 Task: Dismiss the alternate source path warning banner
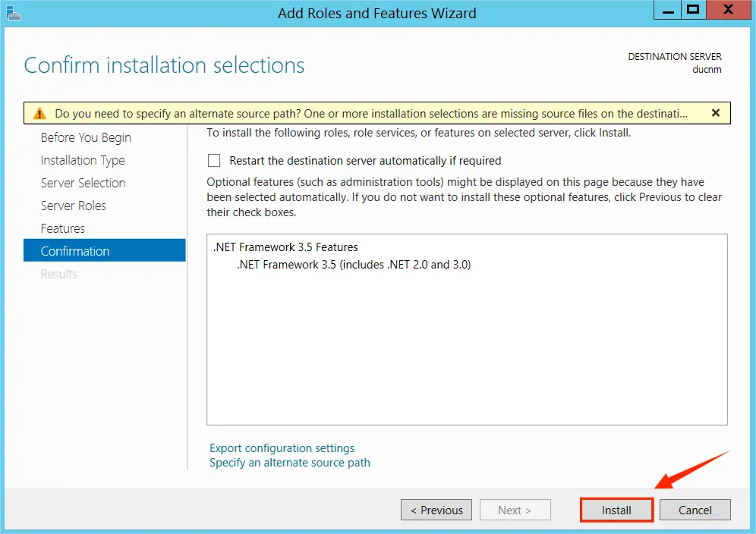pyautogui.click(x=716, y=112)
